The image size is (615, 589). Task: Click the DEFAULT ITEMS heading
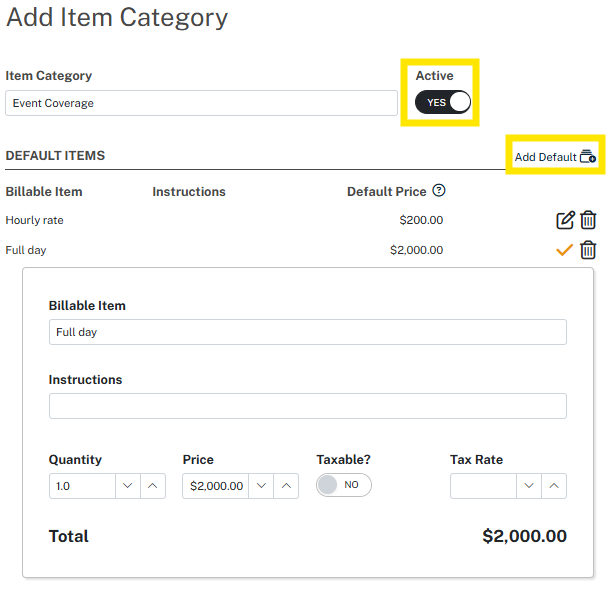(55, 156)
